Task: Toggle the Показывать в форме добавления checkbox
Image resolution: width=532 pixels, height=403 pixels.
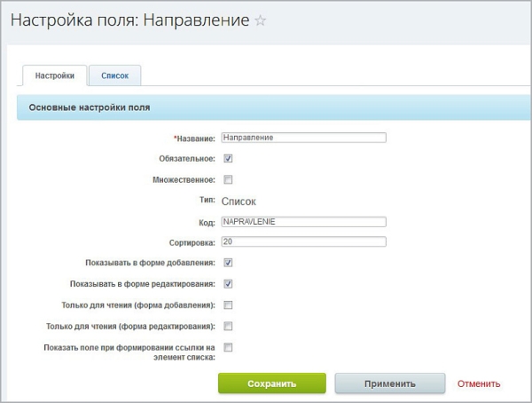Action: click(228, 263)
